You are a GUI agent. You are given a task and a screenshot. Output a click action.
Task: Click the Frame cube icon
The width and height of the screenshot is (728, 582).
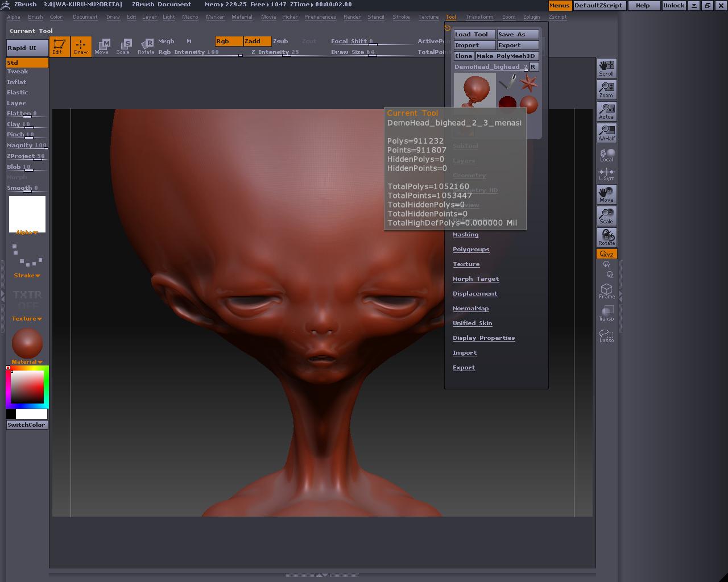(606, 292)
